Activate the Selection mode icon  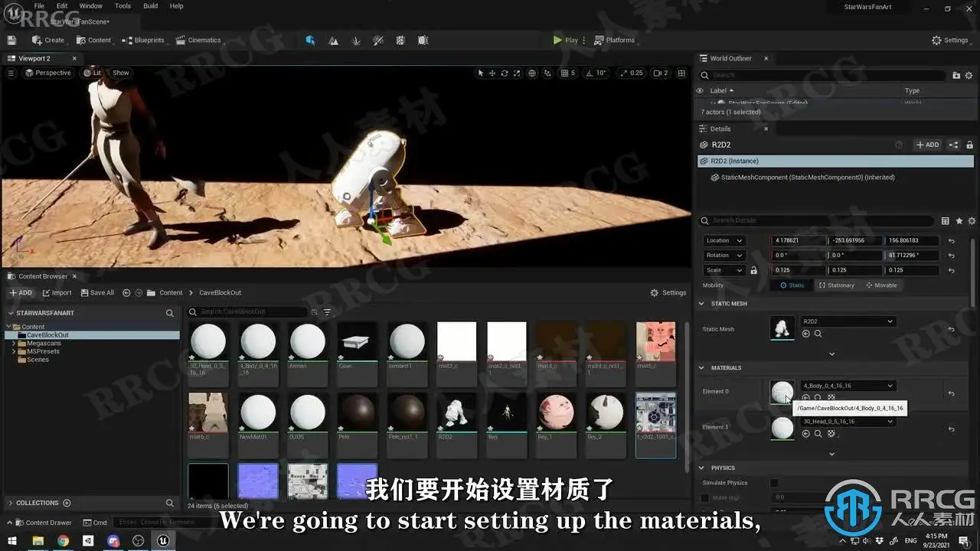point(310,40)
